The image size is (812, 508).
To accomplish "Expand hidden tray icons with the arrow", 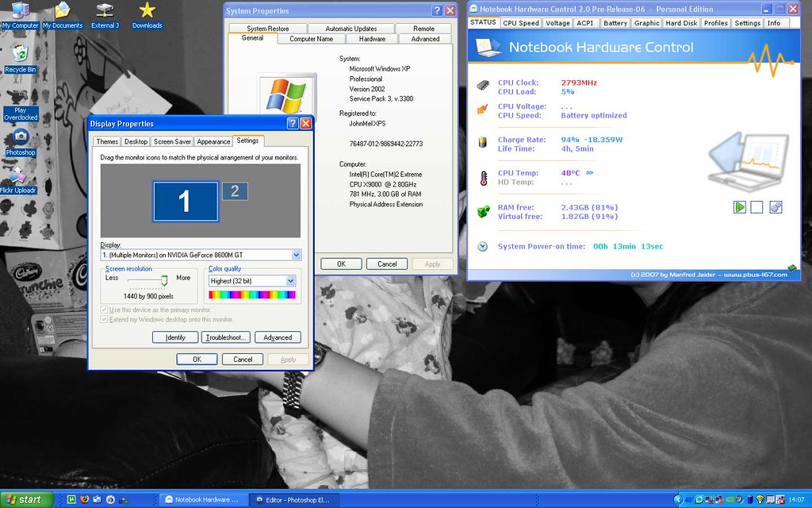I will pyautogui.click(x=677, y=500).
